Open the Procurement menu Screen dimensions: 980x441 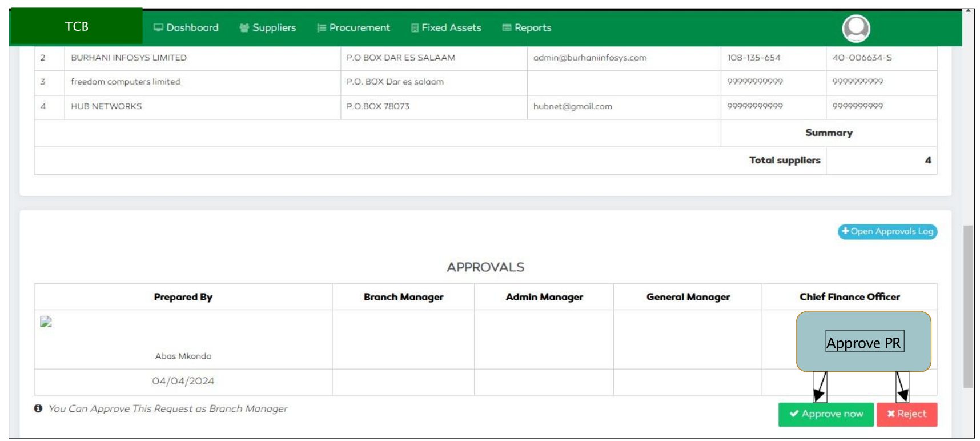pyautogui.click(x=354, y=27)
